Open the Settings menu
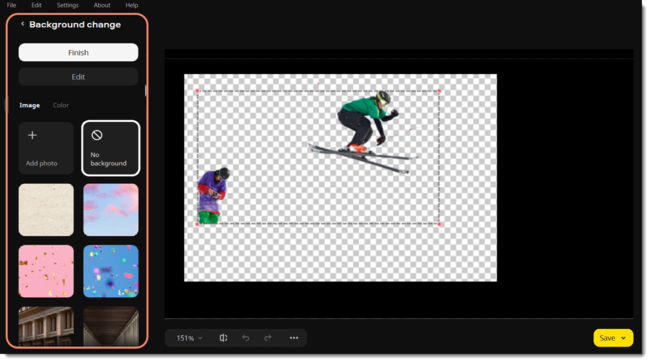This screenshot has height=362, width=650. [68, 5]
